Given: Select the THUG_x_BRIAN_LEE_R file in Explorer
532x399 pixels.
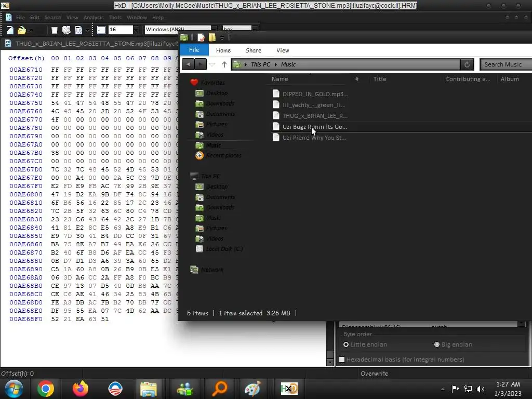Looking at the screenshot, I should (x=311, y=116).
